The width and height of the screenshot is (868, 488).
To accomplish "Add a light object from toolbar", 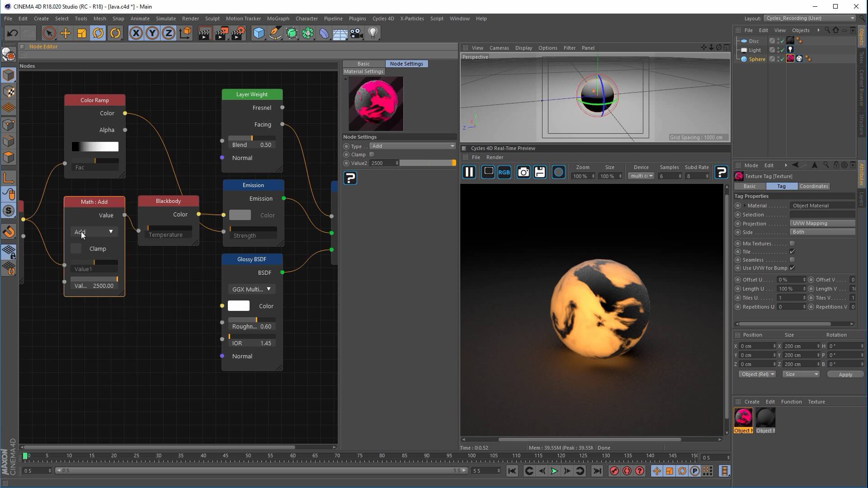I will tap(373, 33).
